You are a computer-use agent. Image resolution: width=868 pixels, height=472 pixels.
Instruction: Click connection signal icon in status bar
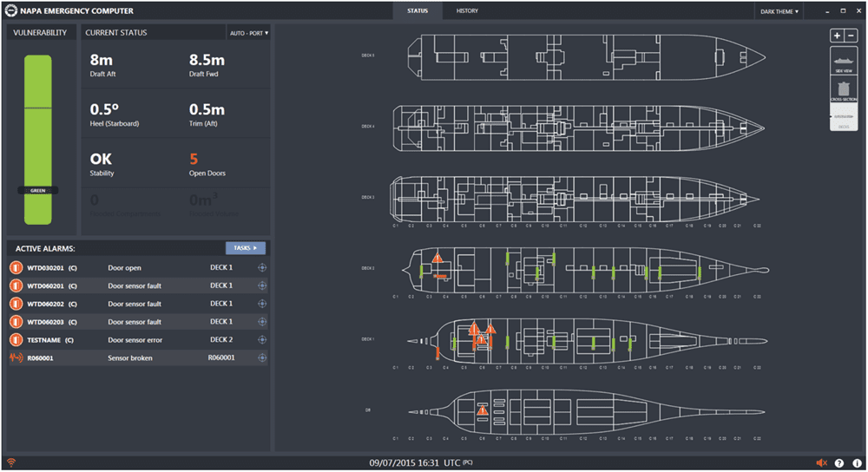11,462
